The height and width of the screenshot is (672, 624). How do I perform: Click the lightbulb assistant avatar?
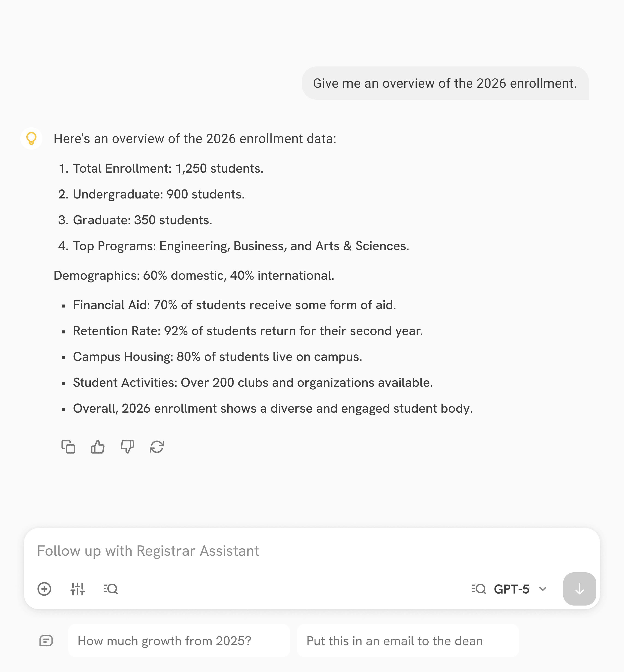(31, 138)
